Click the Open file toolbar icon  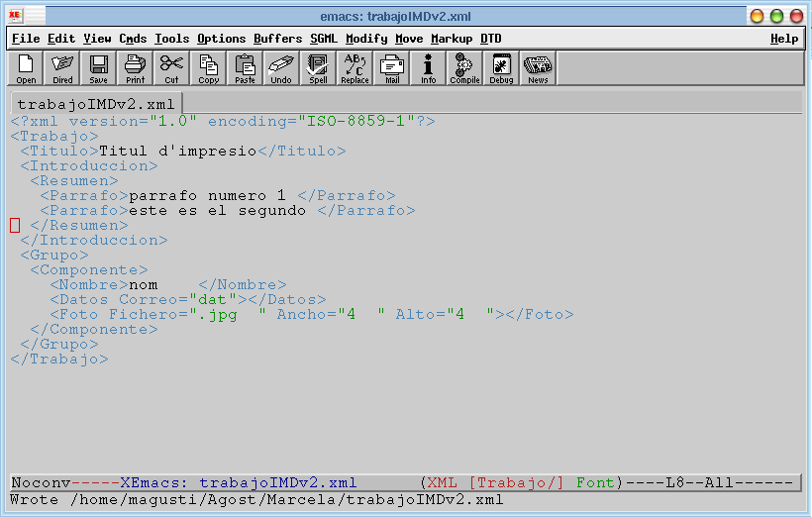(26, 68)
